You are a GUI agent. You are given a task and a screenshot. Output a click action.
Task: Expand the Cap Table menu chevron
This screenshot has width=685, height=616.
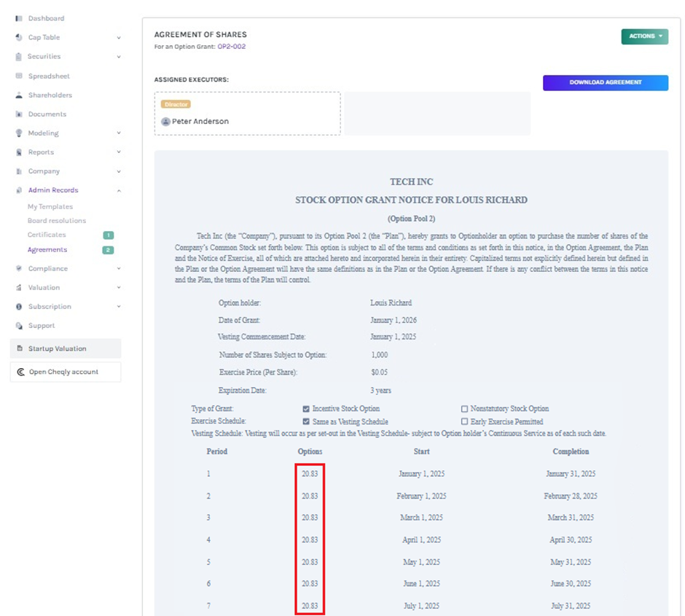(118, 37)
